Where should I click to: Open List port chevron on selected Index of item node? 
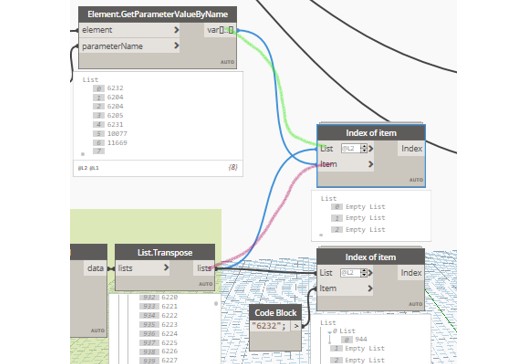(371, 148)
